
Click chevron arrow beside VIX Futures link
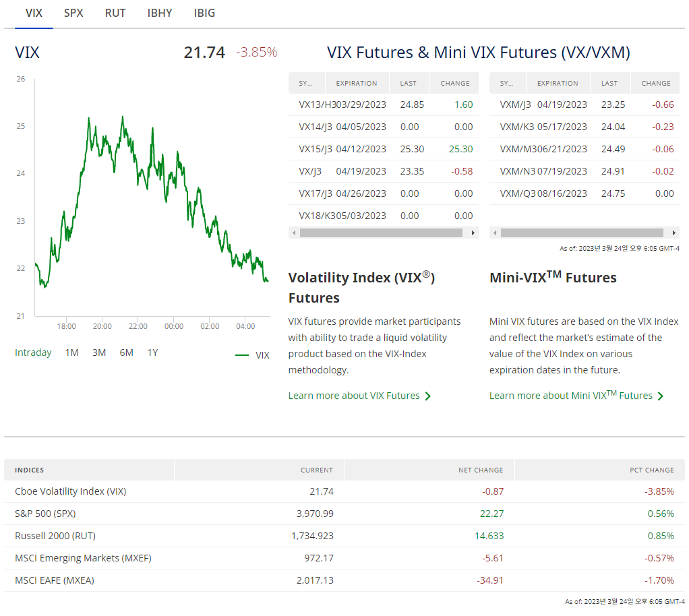[x=428, y=396]
